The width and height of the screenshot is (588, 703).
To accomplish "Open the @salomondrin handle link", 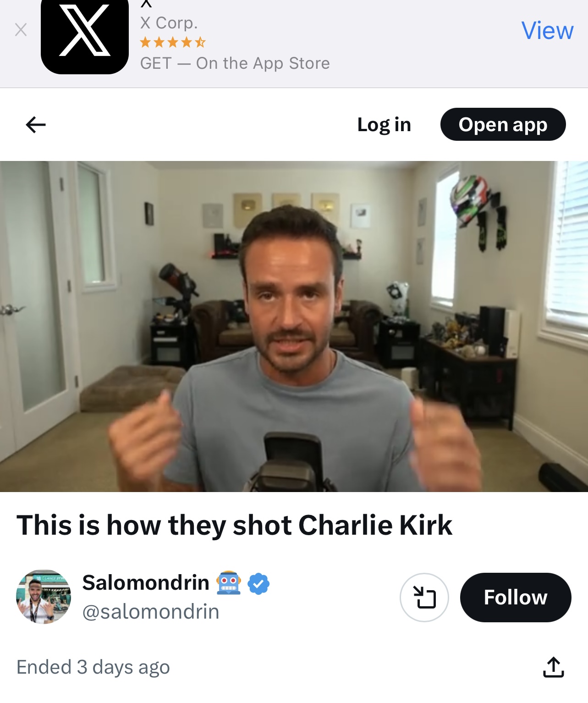I will (x=151, y=612).
